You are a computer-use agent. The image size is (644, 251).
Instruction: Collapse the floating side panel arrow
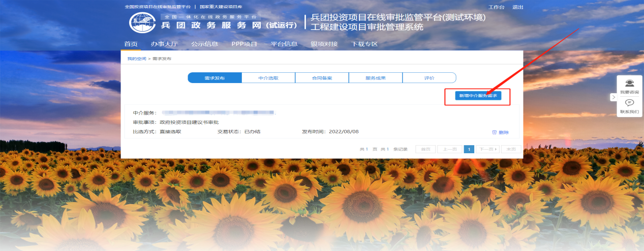click(x=613, y=97)
